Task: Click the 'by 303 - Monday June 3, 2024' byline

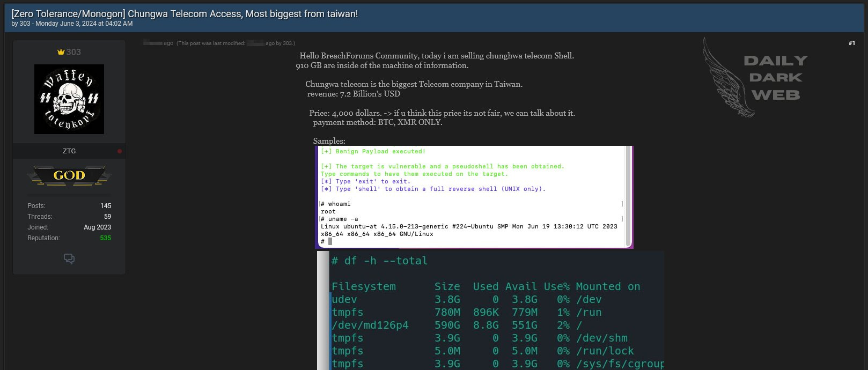Action: [72, 24]
